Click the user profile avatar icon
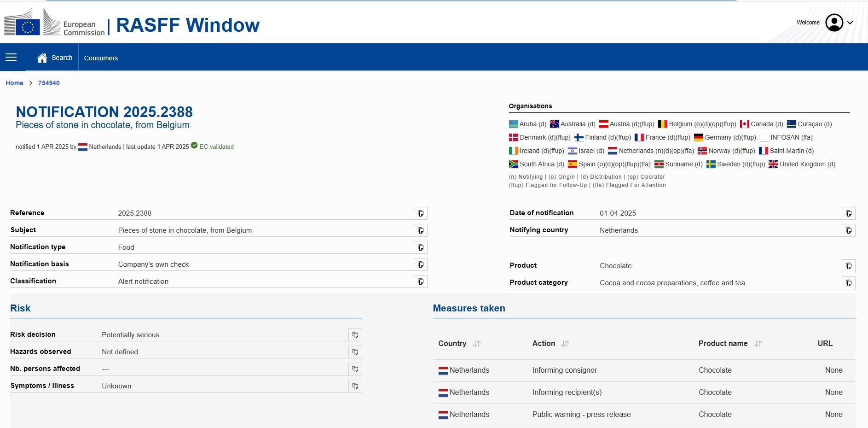Screen dimensions: 868x428 pos(834,23)
